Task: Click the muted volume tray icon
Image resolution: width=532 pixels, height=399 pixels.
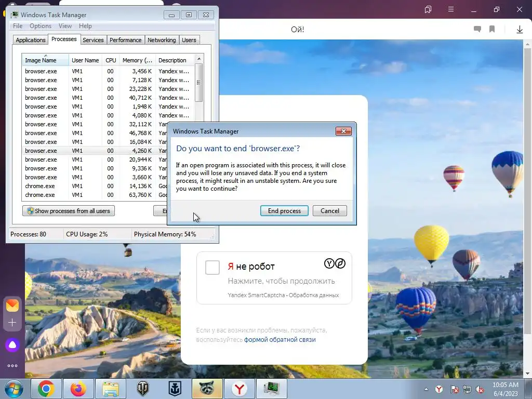Action: pyautogui.click(x=480, y=389)
